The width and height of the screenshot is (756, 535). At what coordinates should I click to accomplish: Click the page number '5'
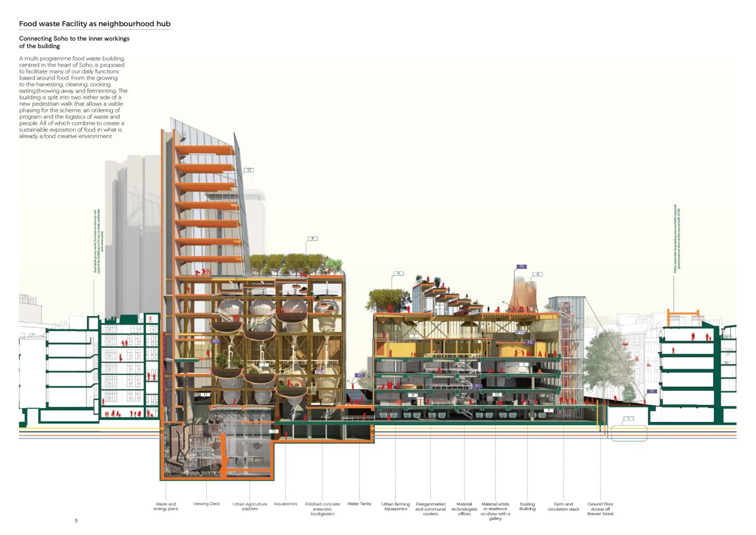76,520
